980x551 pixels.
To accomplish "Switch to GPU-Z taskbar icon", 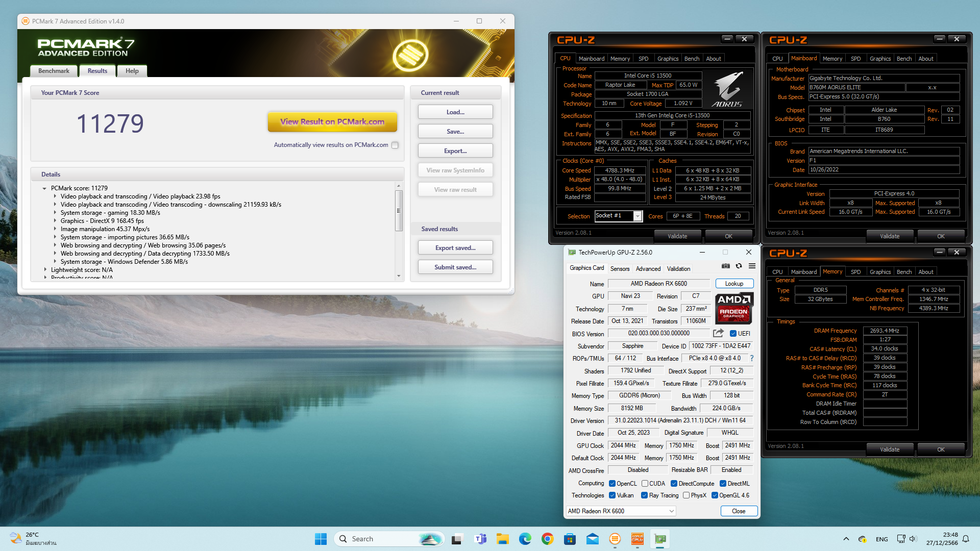I will coord(660,539).
